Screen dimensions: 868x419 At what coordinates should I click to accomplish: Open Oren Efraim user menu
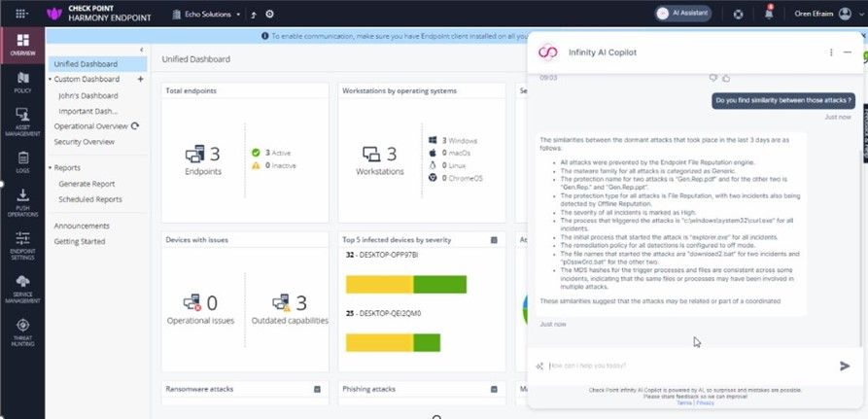[x=828, y=14]
